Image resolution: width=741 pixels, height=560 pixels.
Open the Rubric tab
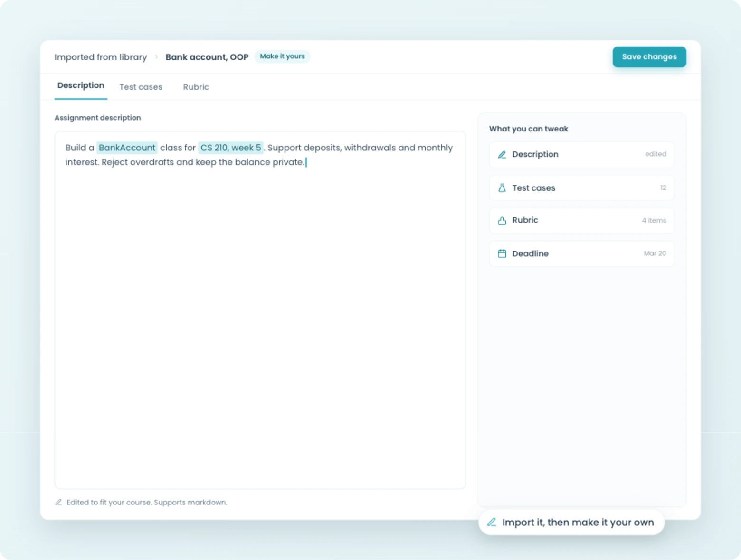(196, 87)
